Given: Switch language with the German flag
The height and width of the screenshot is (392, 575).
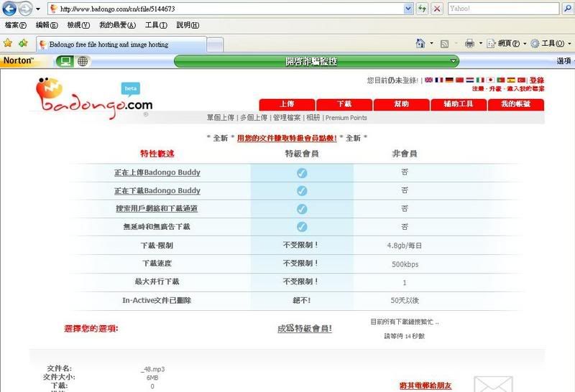Looking at the screenshot, I should point(449,80).
